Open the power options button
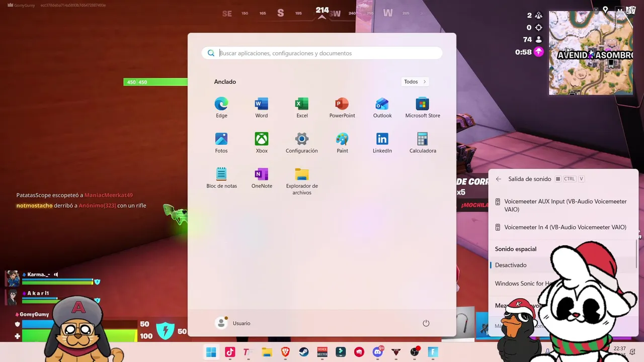Viewport: 644px width, 362px height. pos(426,323)
